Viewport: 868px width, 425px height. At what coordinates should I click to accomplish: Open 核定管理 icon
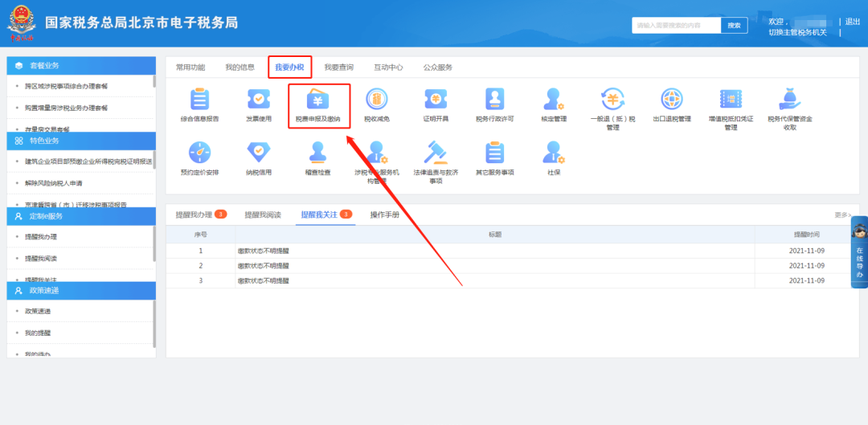[x=554, y=99]
